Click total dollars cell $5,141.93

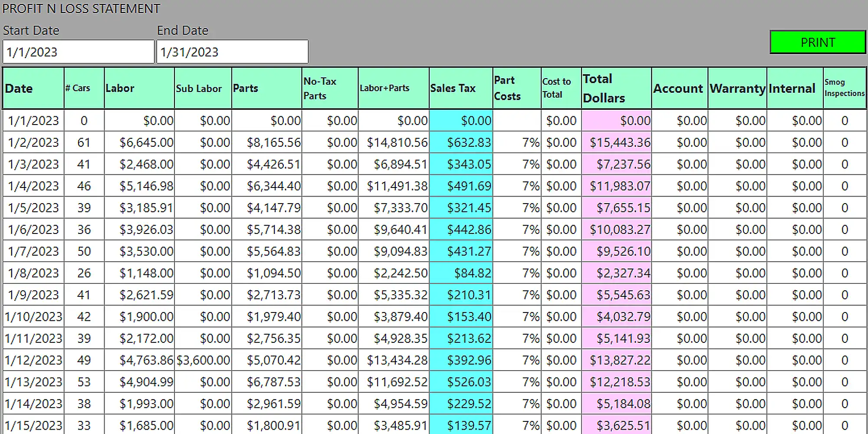coord(617,338)
